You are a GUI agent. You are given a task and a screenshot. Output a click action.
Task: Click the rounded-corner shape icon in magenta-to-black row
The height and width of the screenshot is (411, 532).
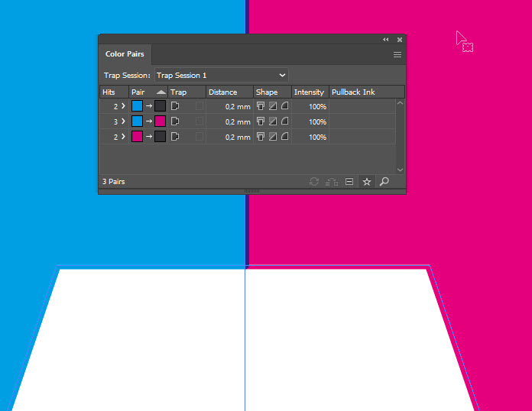coord(284,136)
